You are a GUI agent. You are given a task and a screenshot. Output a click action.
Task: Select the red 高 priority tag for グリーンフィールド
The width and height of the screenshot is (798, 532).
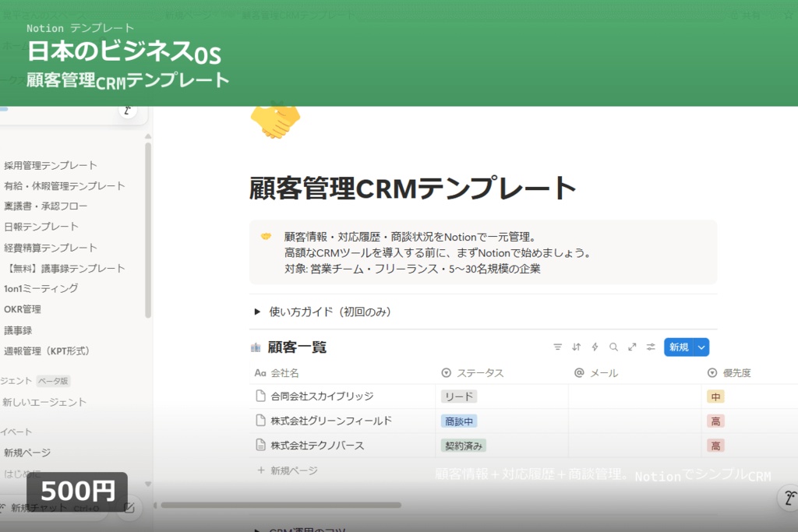[714, 421]
